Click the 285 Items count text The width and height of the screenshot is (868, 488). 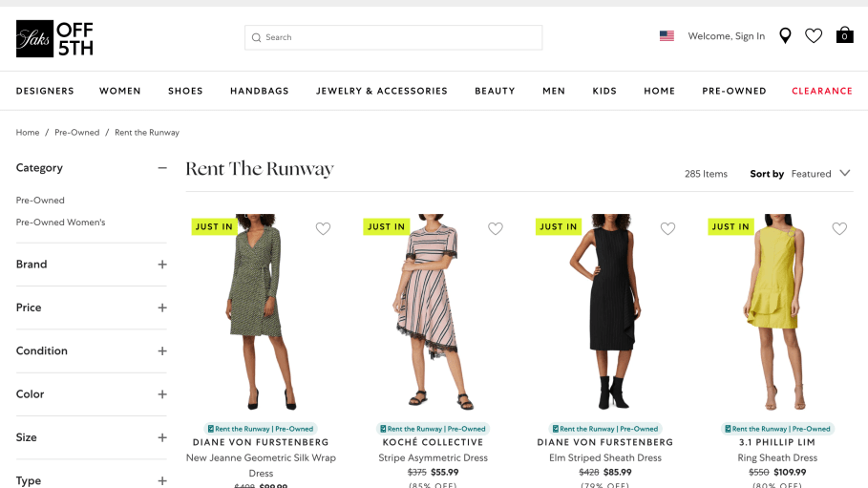coord(706,174)
